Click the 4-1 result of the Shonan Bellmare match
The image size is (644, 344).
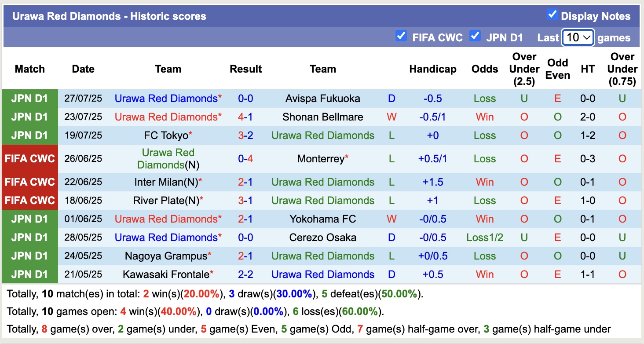click(245, 117)
